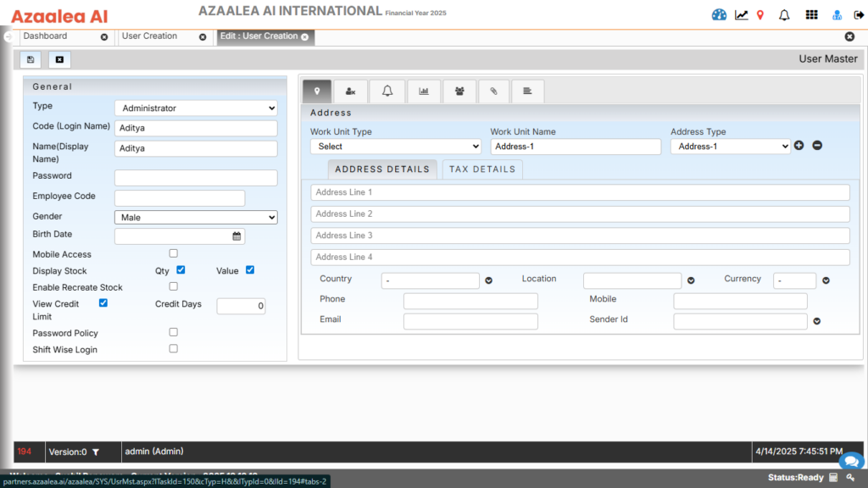868x488 pixels.
Task: Expand the Work Unit Type dropdown
Action: point(395,146)
